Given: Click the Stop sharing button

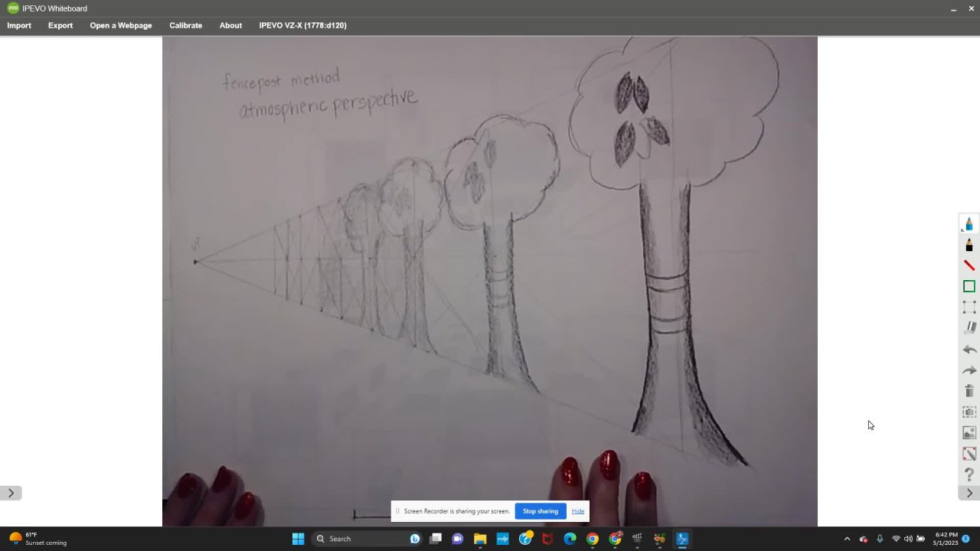Looking at the screenshot, I should click(540, 511).
